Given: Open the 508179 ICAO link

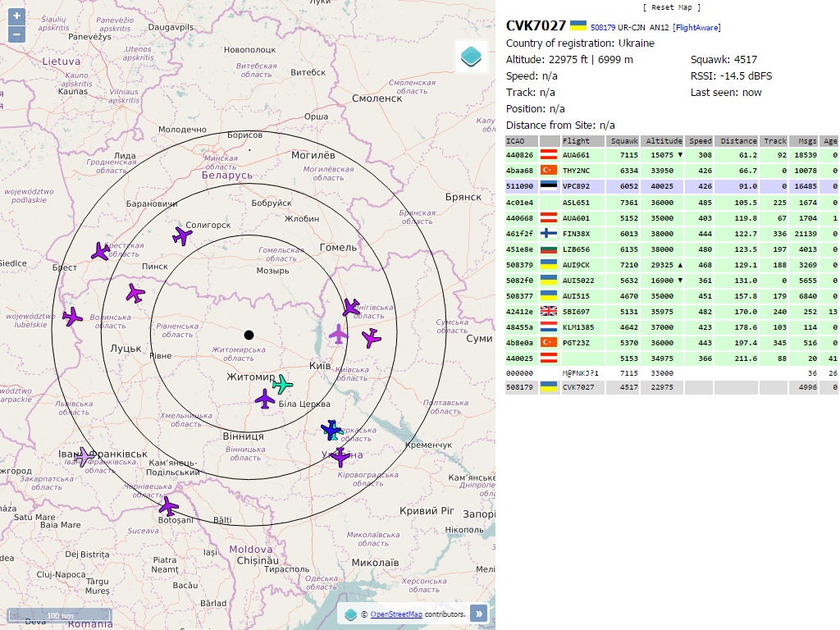Looking at the screenshot, I should [x=602, y=27].
